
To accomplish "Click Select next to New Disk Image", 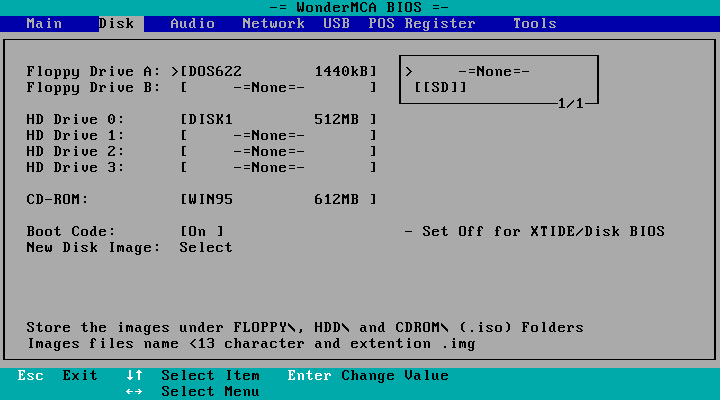I will click(206, 248).
